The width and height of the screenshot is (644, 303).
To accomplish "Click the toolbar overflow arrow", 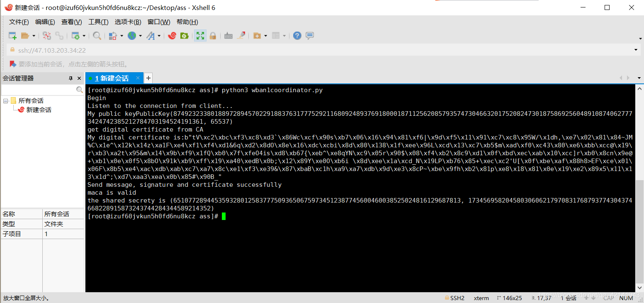I will 640,38.
